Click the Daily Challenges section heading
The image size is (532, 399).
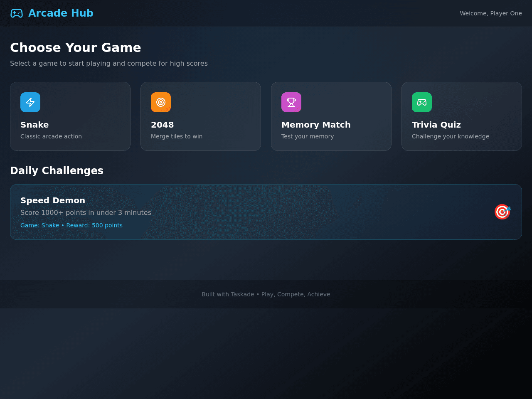[x=57, y=171]
